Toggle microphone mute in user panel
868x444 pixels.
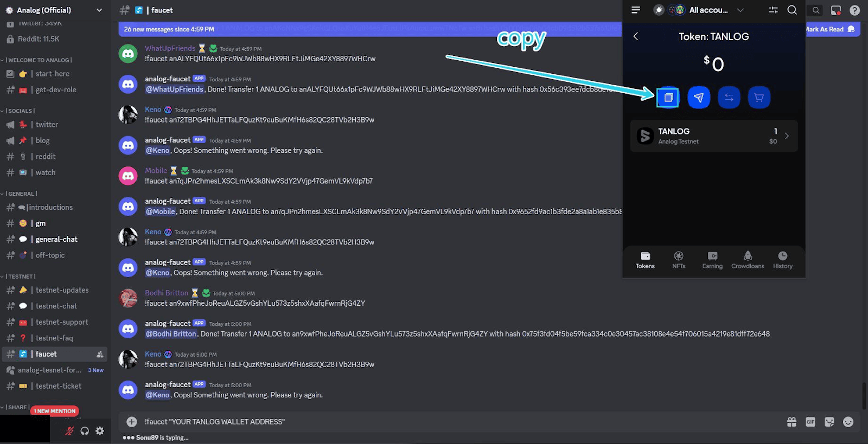[x=69, y=431]
